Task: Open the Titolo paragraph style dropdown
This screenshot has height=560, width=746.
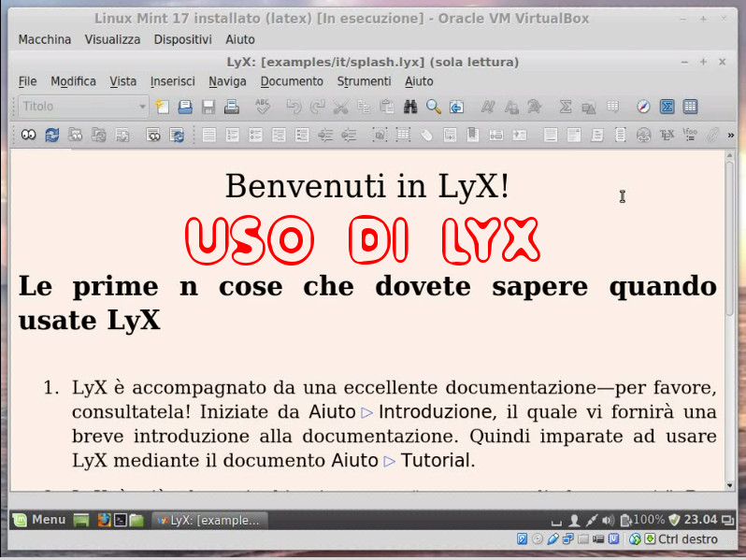Action: (x=83, y=107)
